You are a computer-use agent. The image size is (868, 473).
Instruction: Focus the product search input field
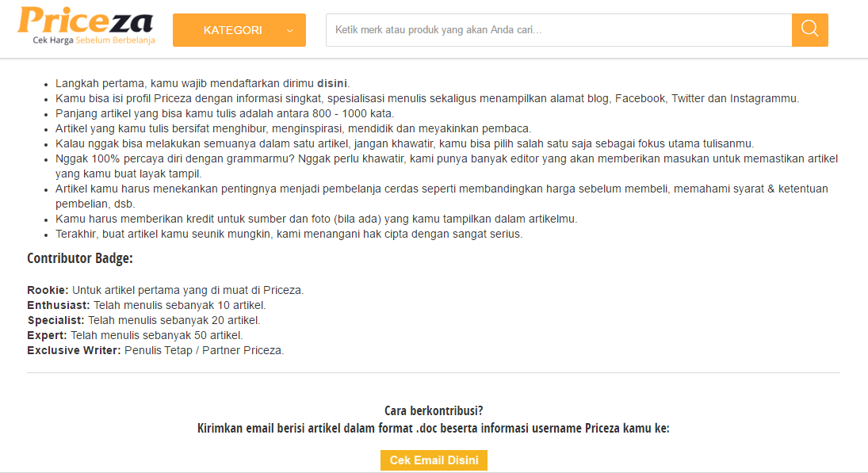coord(559,30)
